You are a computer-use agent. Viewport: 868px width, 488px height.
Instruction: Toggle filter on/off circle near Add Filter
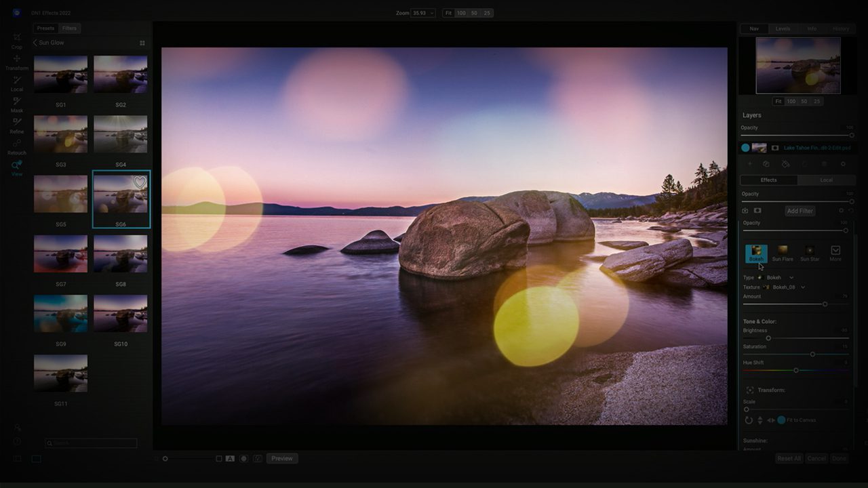pos(842,211)
